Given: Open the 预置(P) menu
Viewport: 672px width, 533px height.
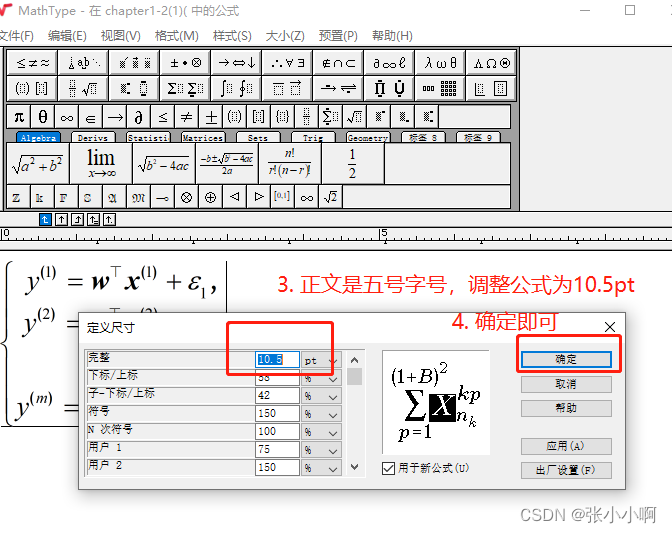Looking at the screenshot, I should click(x=338, y=36).
